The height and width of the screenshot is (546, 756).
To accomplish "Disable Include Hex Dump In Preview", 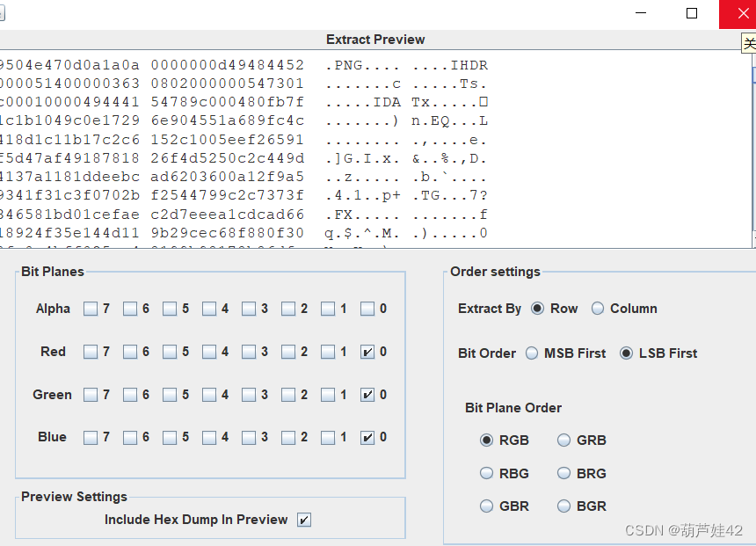I will pyautogui.click(x=304, y=520).
